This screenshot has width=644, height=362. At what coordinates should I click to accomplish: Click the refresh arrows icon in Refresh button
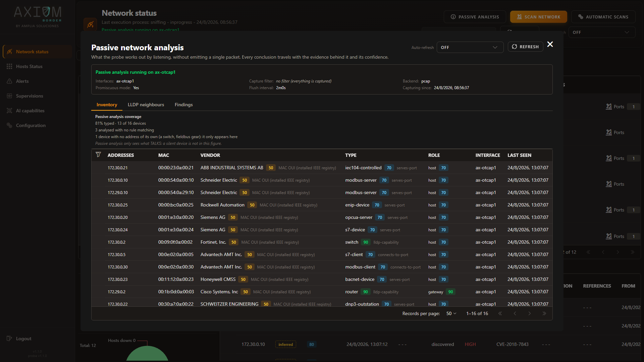click(515, 47)
